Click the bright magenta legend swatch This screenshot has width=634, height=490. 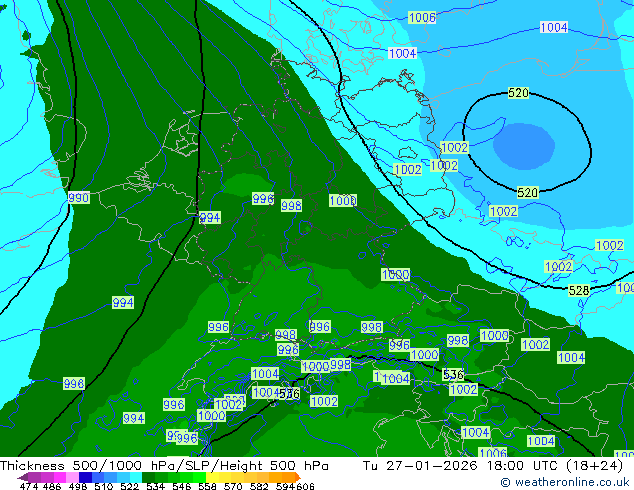click(x=59, y=477)
